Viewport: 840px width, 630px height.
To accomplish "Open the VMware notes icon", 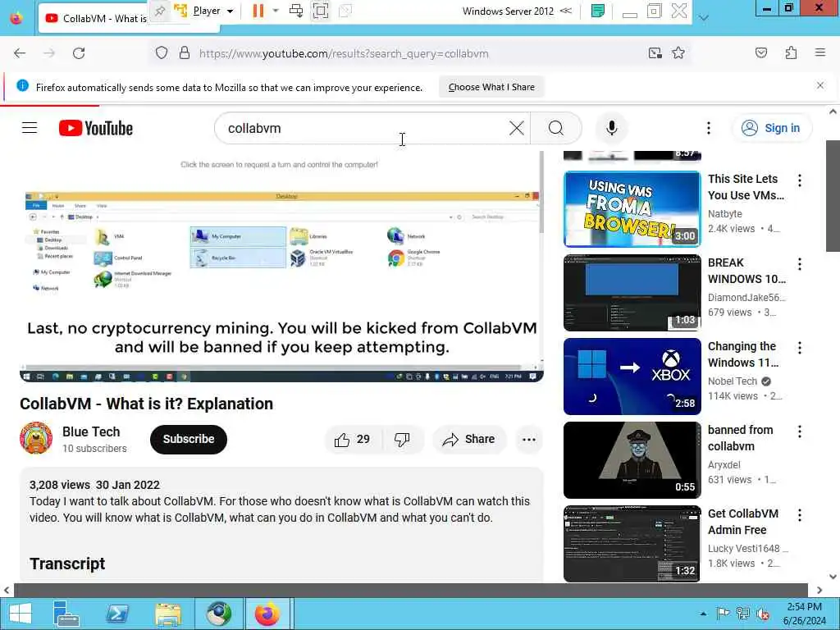I will click(598, 11).
